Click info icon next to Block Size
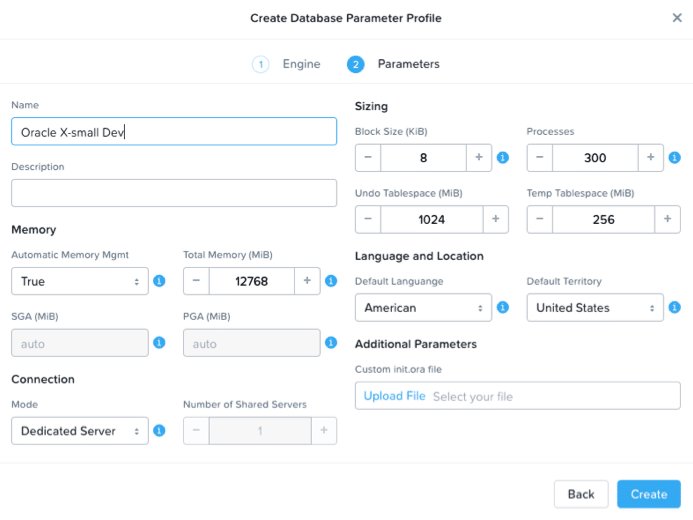Viewport: 693px width, 520px height. pos(503,158)
